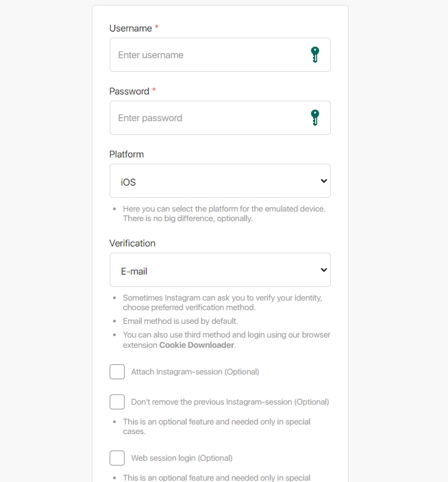Click the Platform section label
The height and width of the screenshot is (482, 448).
point(127,154)
